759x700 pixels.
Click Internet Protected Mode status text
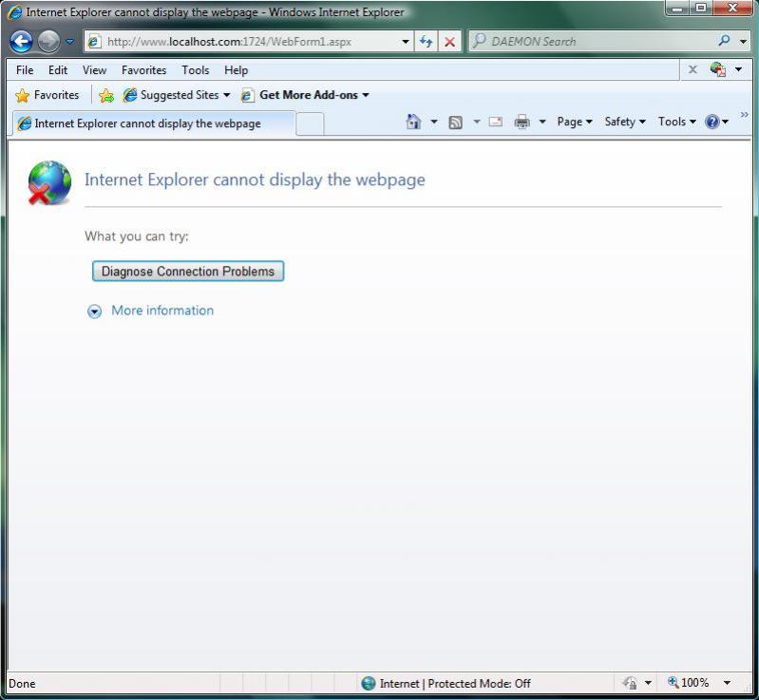pos(455,683)
